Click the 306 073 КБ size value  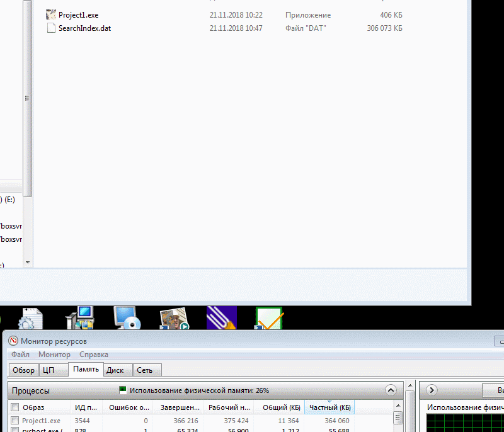(x=384, y=28)
